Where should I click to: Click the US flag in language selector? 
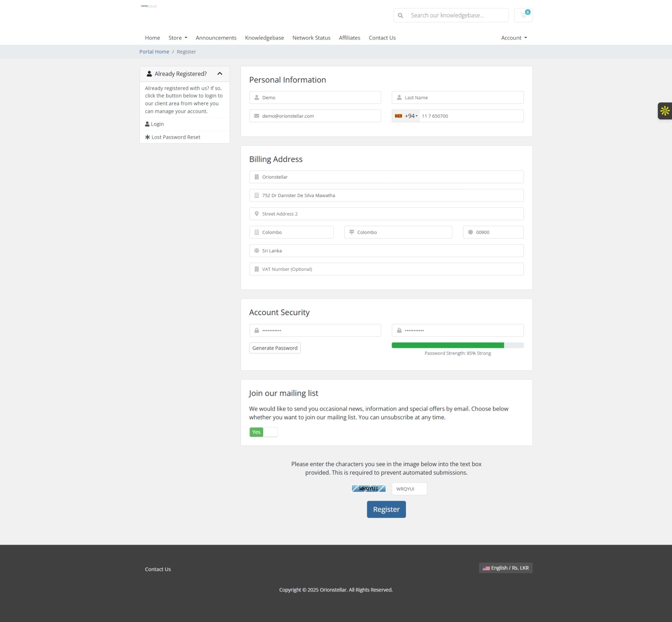[486, 568]
